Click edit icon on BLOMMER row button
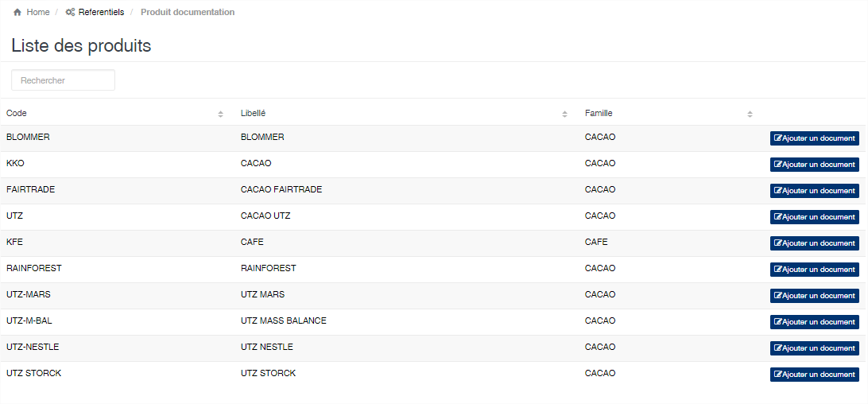 pos(777,138)
